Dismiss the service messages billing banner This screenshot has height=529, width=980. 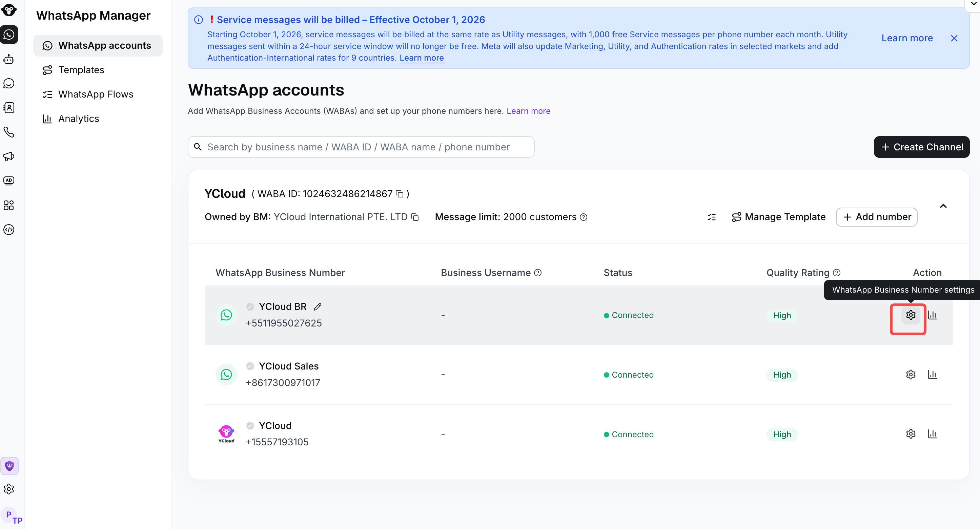coord(954,38)
